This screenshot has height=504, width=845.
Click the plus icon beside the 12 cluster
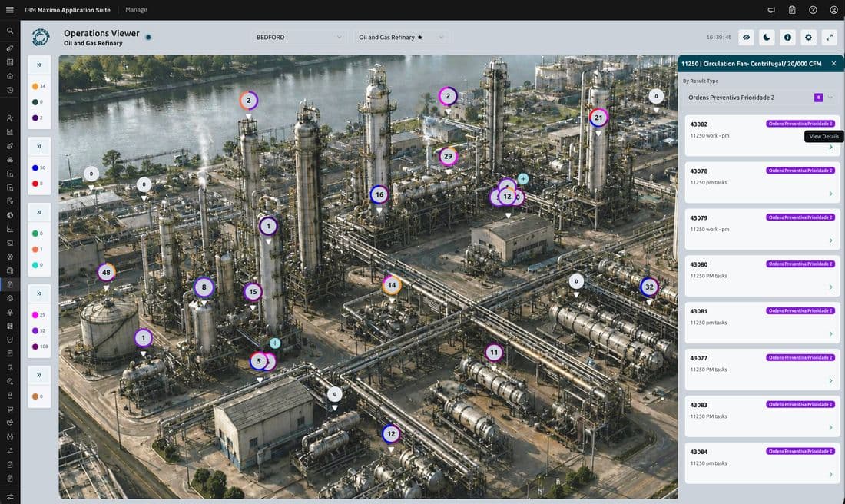click(x=523, y=178)
